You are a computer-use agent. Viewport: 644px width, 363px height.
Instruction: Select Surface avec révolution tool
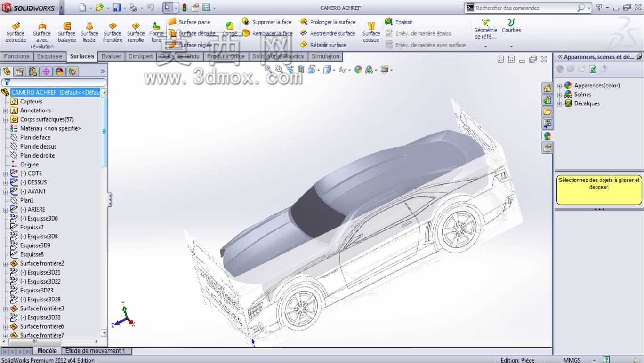(x=41, y=36)
